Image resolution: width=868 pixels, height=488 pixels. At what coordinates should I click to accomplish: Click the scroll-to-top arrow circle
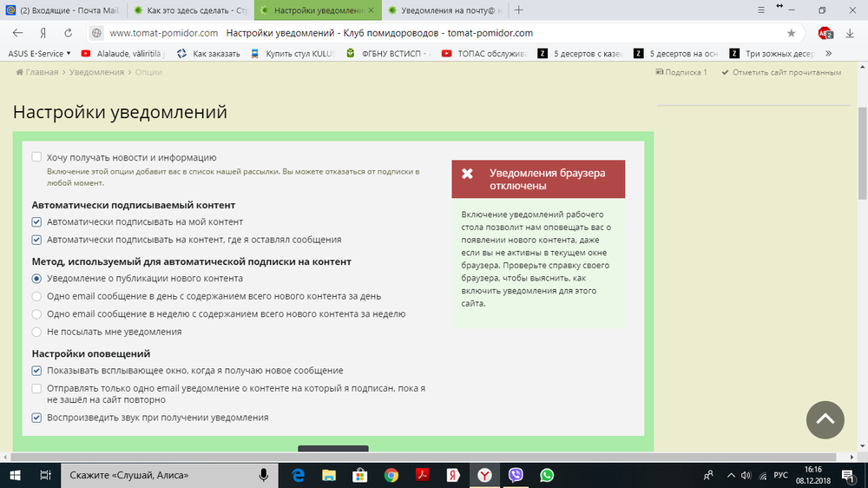point(825,420)
